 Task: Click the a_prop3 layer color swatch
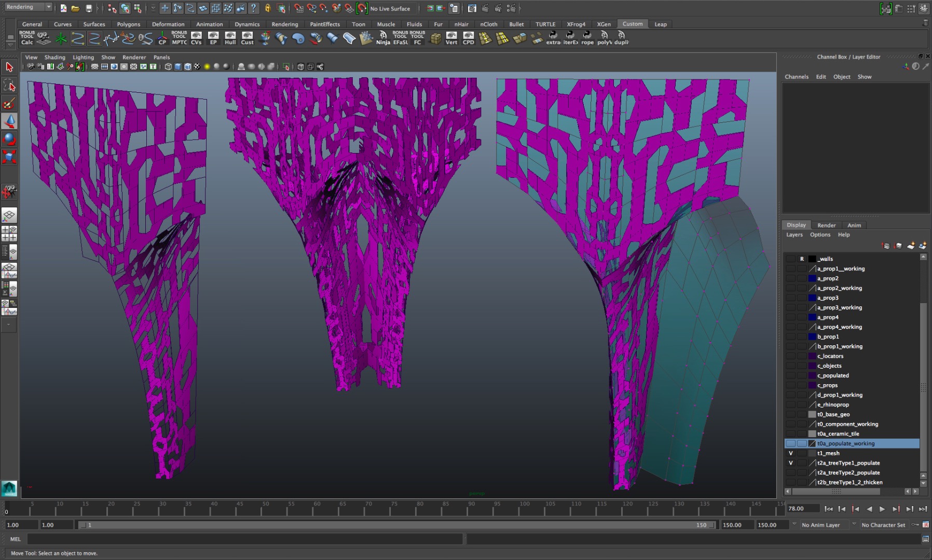tap(812, 298)
